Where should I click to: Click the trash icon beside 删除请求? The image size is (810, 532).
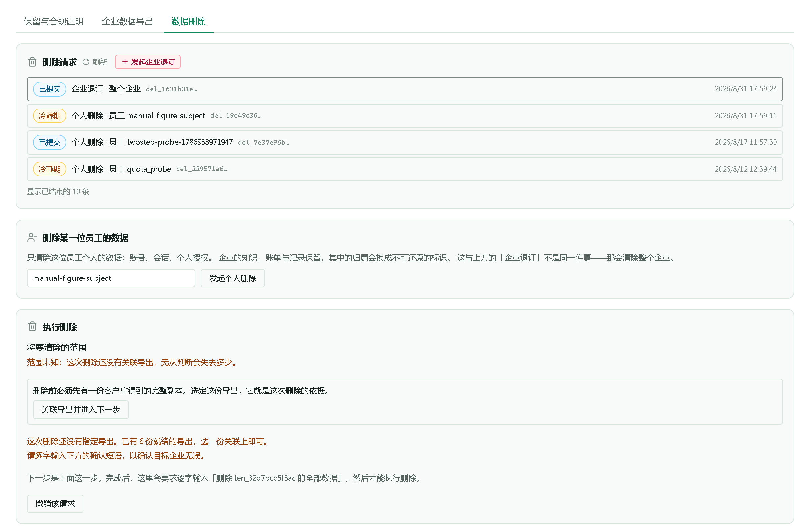tap(32, 62)
